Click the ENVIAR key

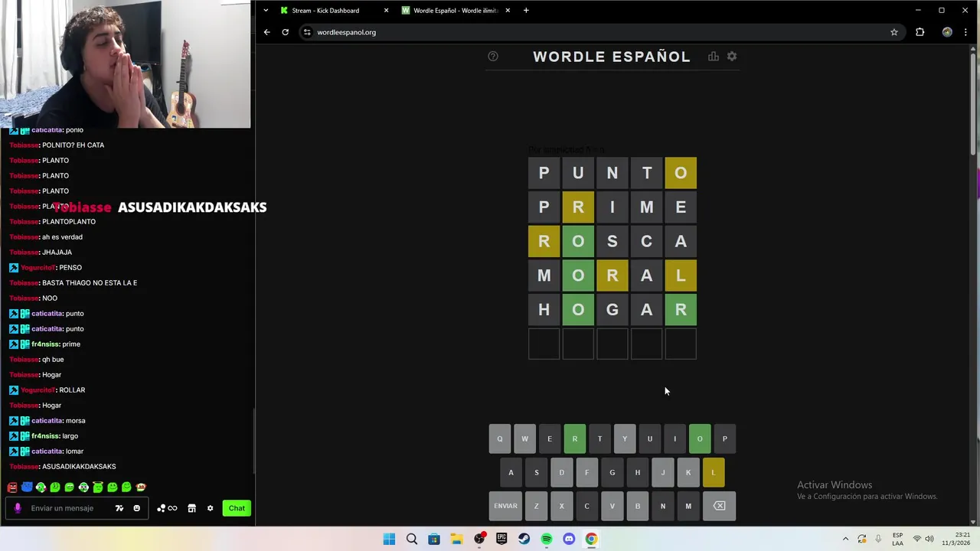click(x=505, y=506)
